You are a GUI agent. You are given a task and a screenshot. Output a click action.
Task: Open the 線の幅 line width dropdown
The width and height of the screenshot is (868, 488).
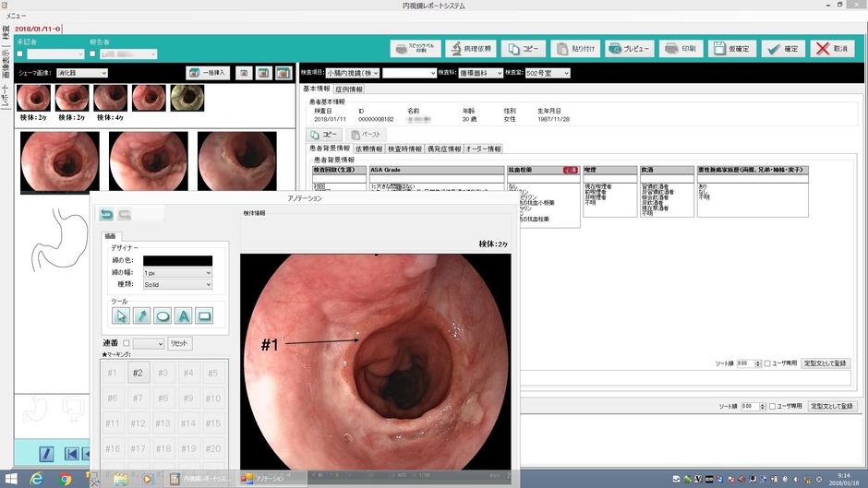[177, 273]
